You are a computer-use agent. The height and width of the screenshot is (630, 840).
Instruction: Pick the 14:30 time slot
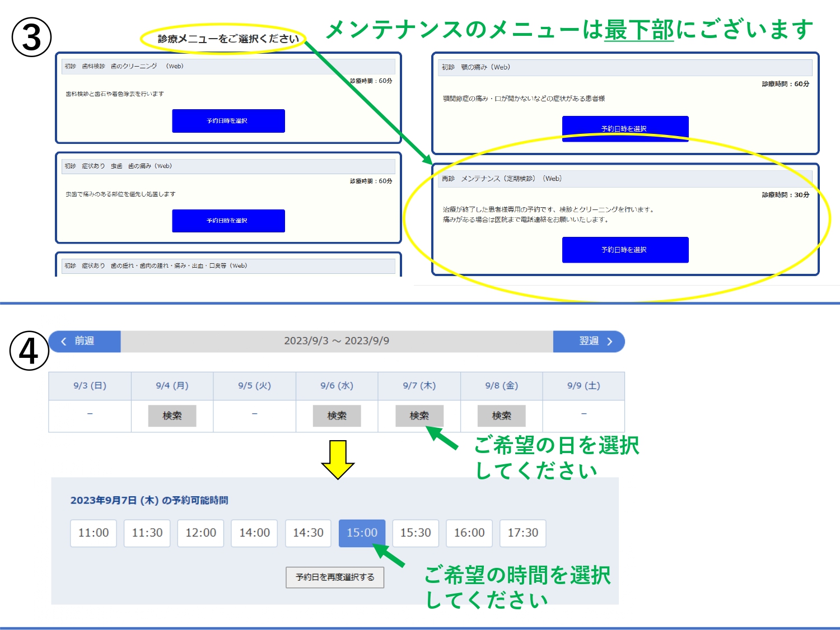[308, 533]
